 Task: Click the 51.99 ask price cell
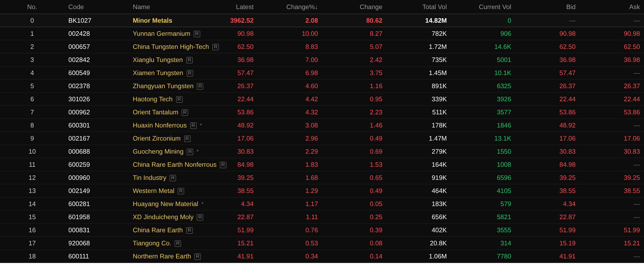tap(632, 230)
